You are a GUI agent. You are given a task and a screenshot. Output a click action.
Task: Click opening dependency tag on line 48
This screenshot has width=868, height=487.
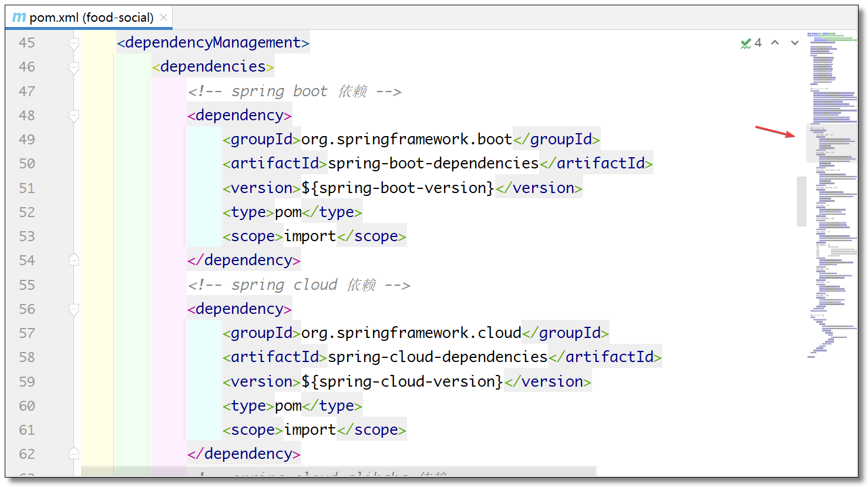click(x=239, y=116)
